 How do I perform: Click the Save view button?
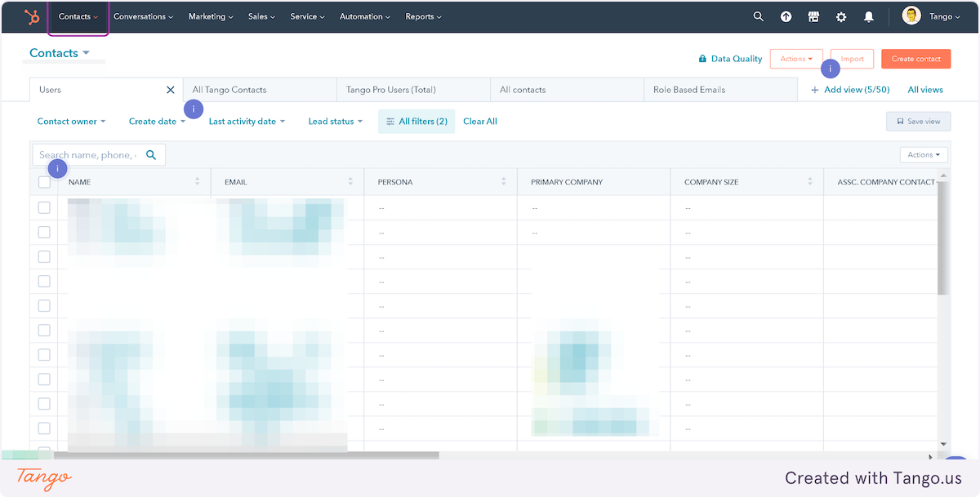[919, 122]
